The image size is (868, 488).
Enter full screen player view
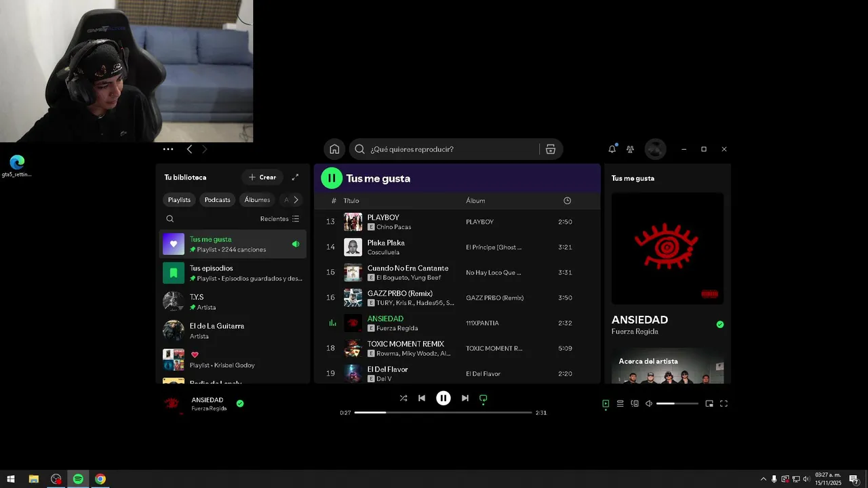pyautogui.click(x=724, y=403)
